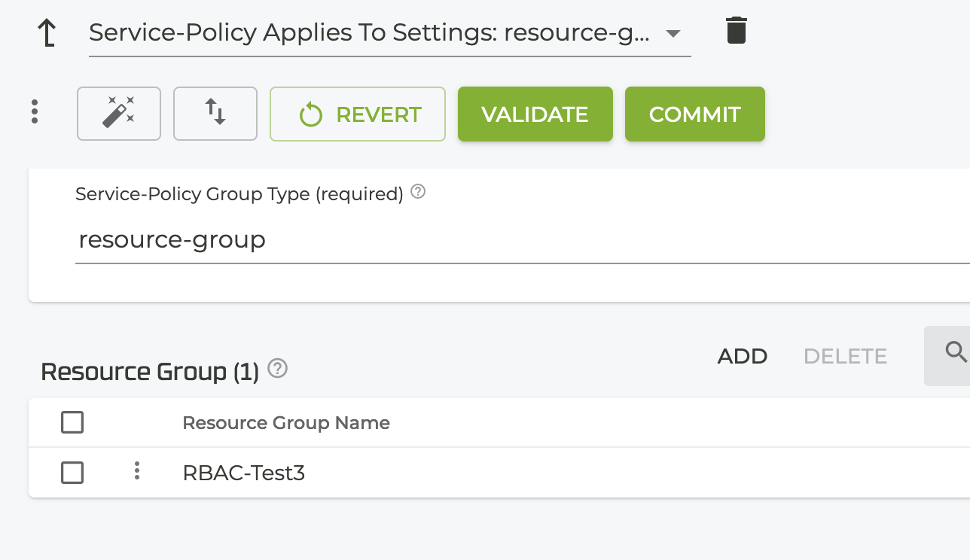Click the magic wand button
970x560 pixels.
(x=119, y=114)
